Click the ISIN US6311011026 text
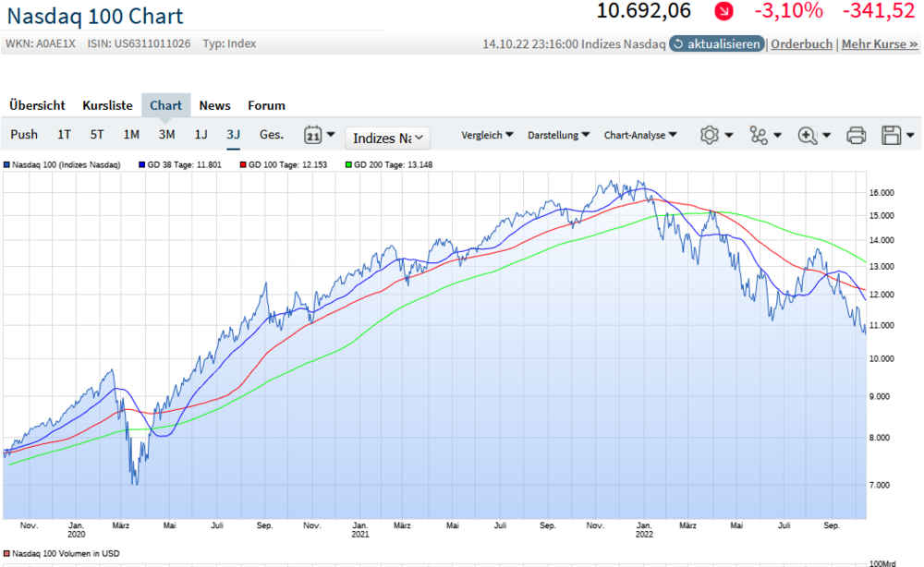This screenshot has width=924, height=567. [x=140, y=43]
